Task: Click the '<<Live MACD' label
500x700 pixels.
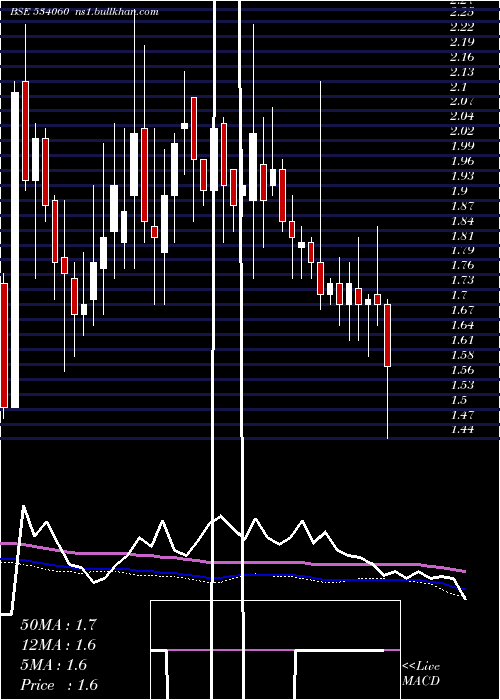Action: click(x=421, y=674)
